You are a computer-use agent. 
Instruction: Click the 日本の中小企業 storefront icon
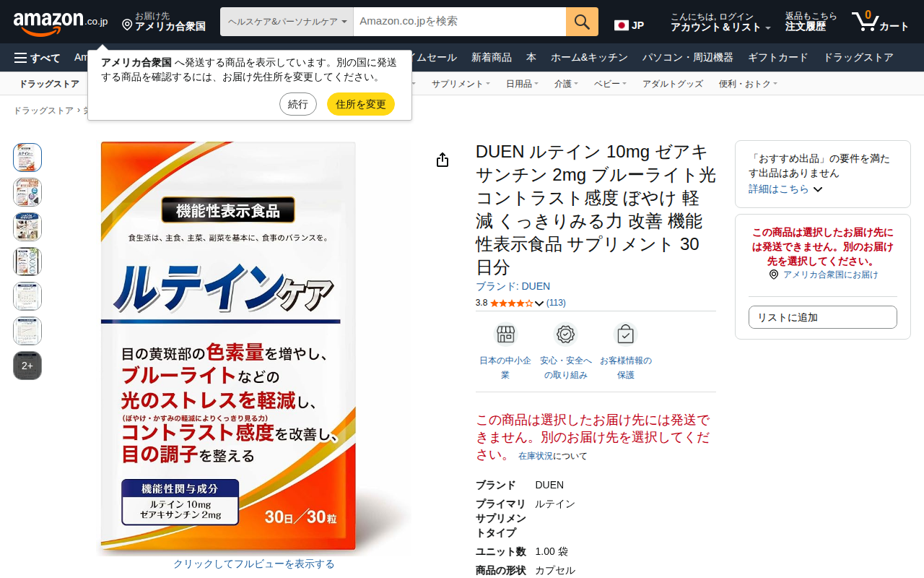point(505,335)
